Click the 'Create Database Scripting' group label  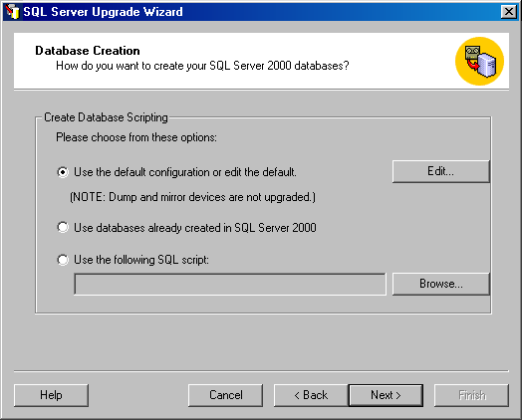point(106,117)
